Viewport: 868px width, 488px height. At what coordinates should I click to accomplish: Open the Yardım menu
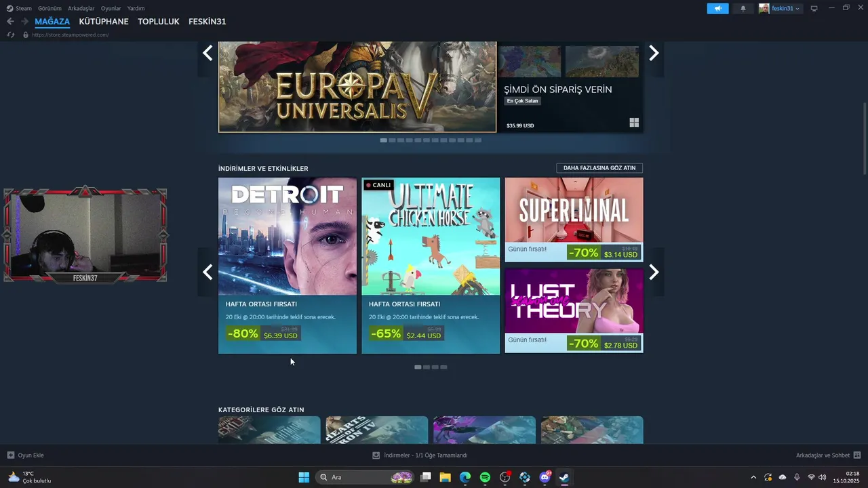point(136,8)
